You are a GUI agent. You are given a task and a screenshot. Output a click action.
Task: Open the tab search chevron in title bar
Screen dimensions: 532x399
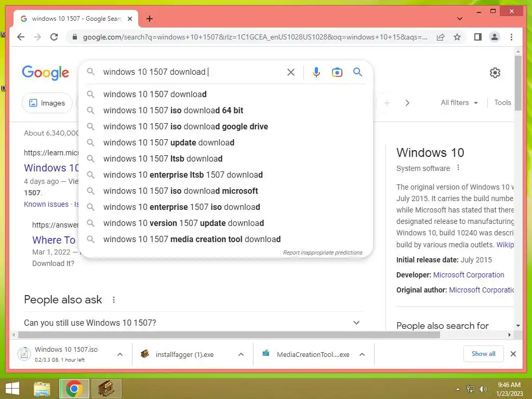(460, 19)
